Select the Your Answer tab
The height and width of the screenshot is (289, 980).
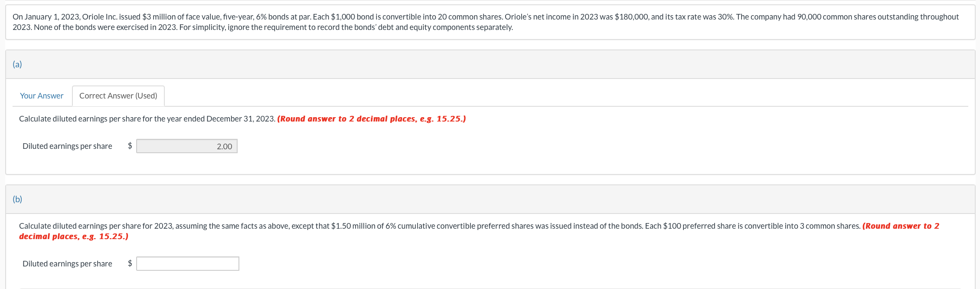coord(41,95)
